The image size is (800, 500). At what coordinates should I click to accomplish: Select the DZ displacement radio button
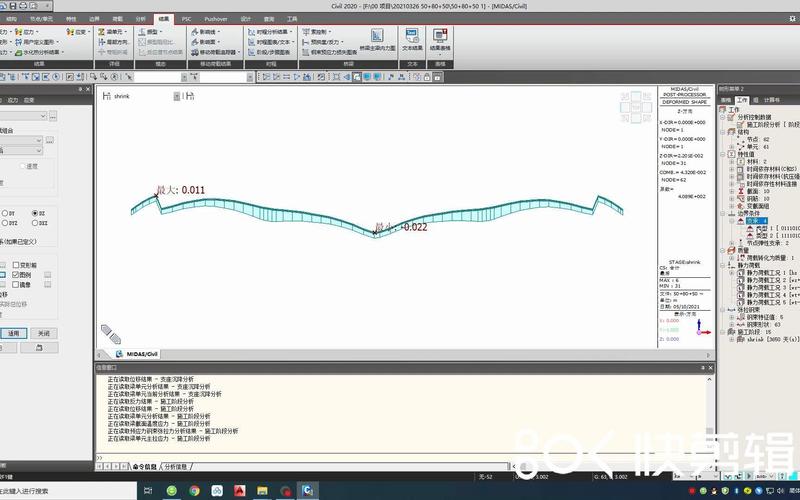(x=34, y=213)
